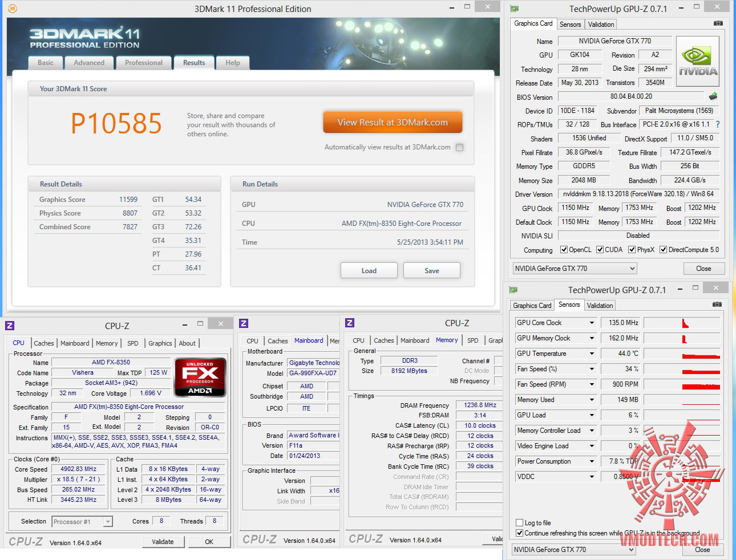Open the GPU selector in the Graphics Card GPU-Z window
Viewport: 736px width, 560px height.
point(575,269)
